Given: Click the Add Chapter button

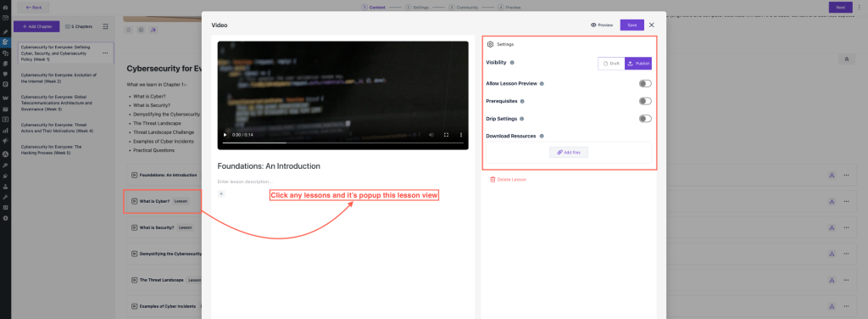Looking at the screenshot, I should coord(36,26).
